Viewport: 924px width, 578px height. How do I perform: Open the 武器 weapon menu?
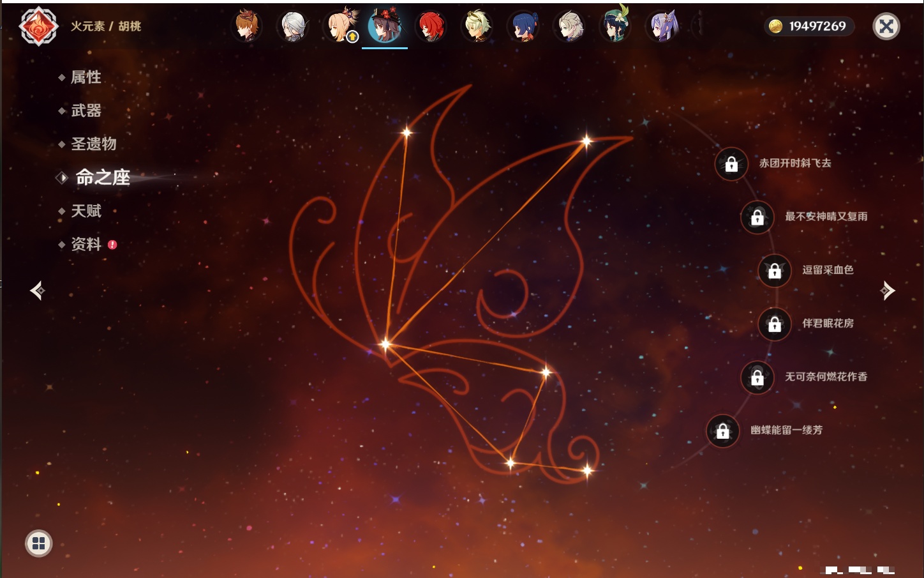tap(86, 110)
